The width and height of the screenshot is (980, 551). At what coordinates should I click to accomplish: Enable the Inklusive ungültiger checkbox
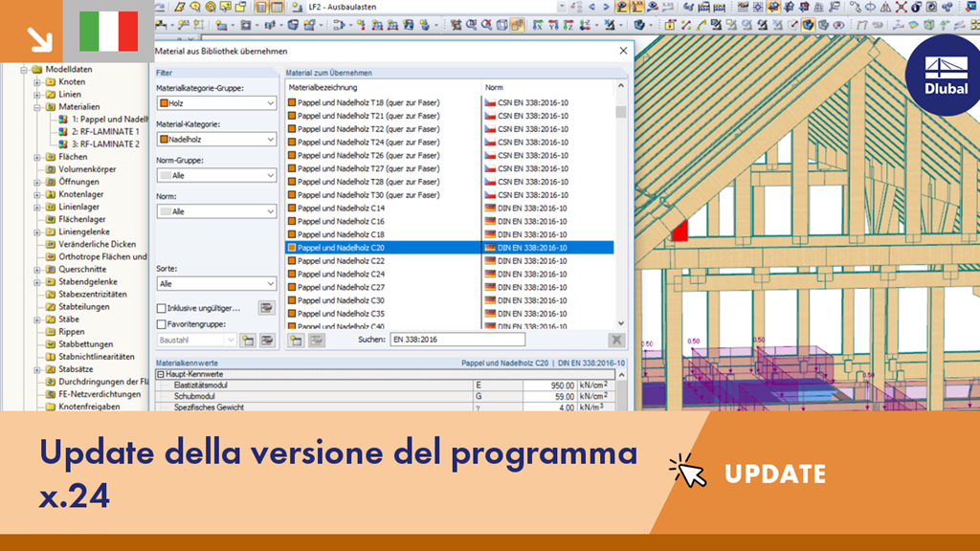coord(161,308)
